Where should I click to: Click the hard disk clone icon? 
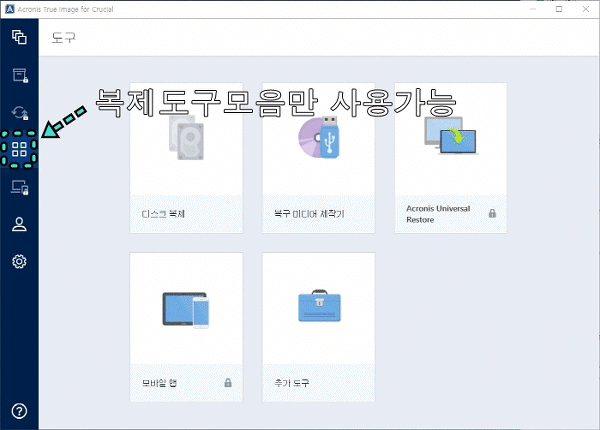coord(186,138)
